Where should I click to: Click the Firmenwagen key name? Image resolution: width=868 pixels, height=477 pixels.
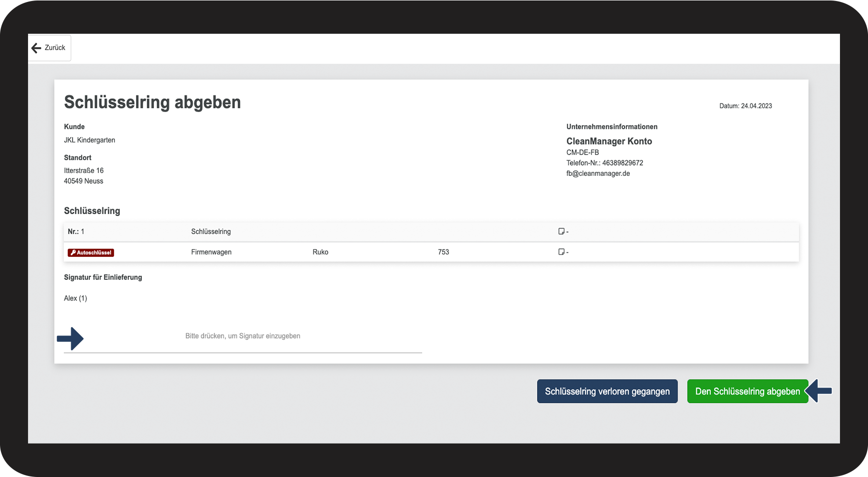click(211, 252)
